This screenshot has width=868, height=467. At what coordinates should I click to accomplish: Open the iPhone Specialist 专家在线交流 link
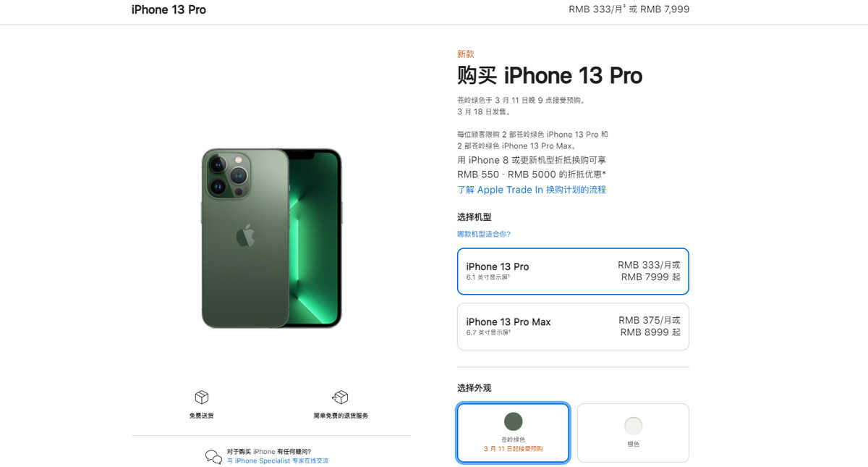pyautogui.click(x=277, y=460)
